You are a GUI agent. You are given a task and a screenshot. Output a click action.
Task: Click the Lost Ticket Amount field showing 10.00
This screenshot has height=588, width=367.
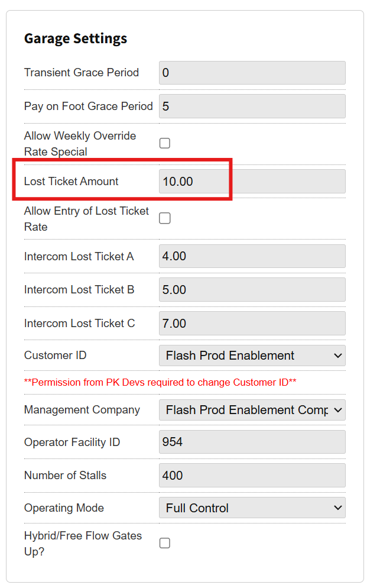[252, 182]
